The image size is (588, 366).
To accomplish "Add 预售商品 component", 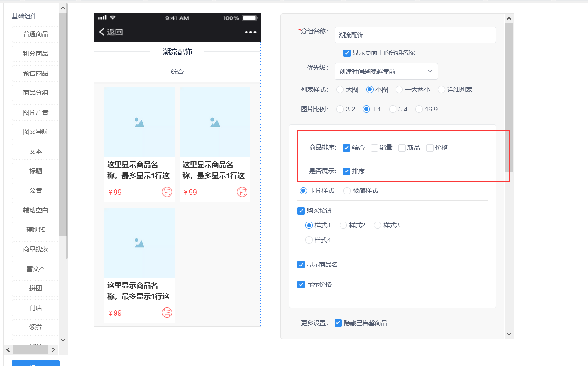I will click(x=35, y=73).
